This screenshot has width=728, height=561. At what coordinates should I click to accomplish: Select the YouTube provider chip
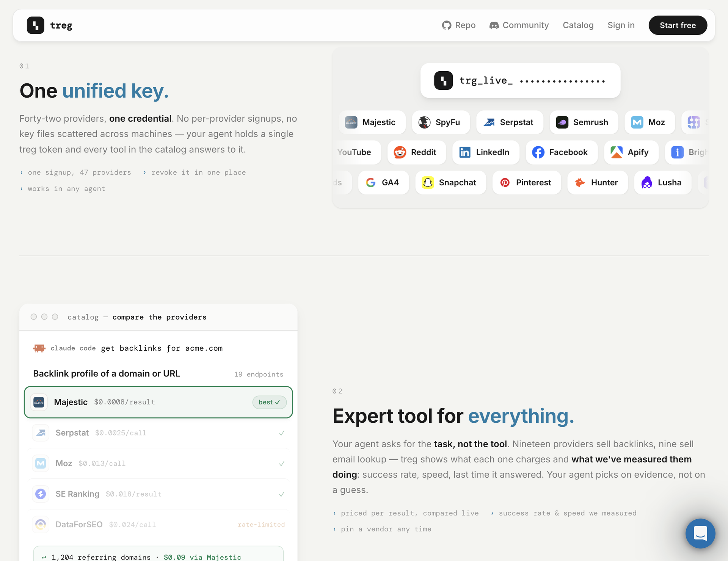(x=357, y=152)
